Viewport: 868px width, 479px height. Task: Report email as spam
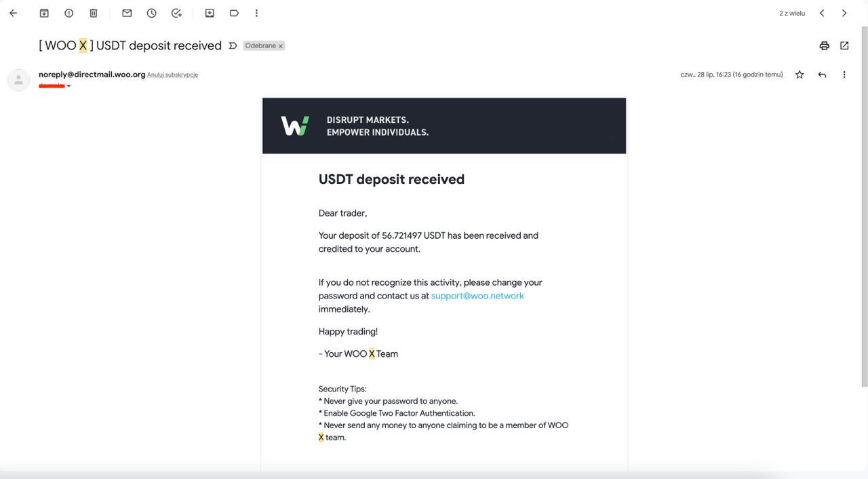click(68, 13)
